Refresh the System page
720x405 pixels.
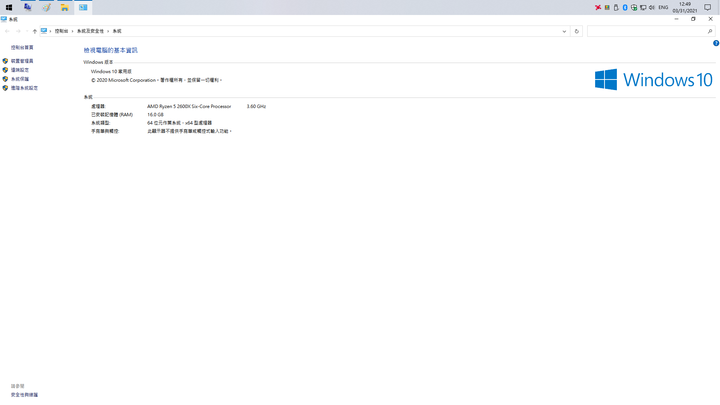click(577, 31)
